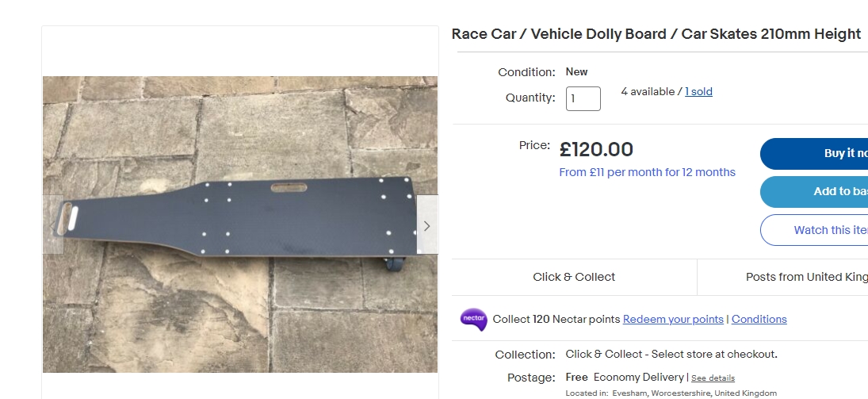Image resolution: width=868 pixels, height=399 pixels.
Task: Click the purple Nectar logo icon
Action: (473, 319)
